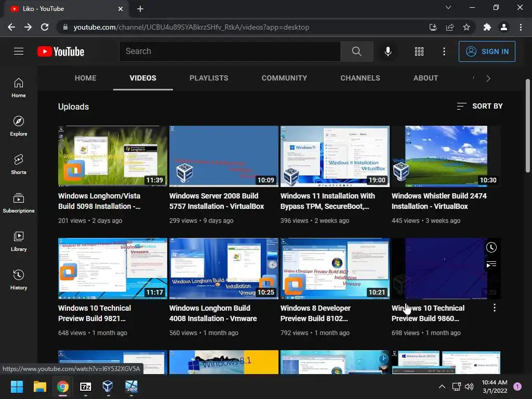The width and height of the screenshot is (532, 399).
Task: Close the Liko - YouTube tab
Action: tap(121, 9)
